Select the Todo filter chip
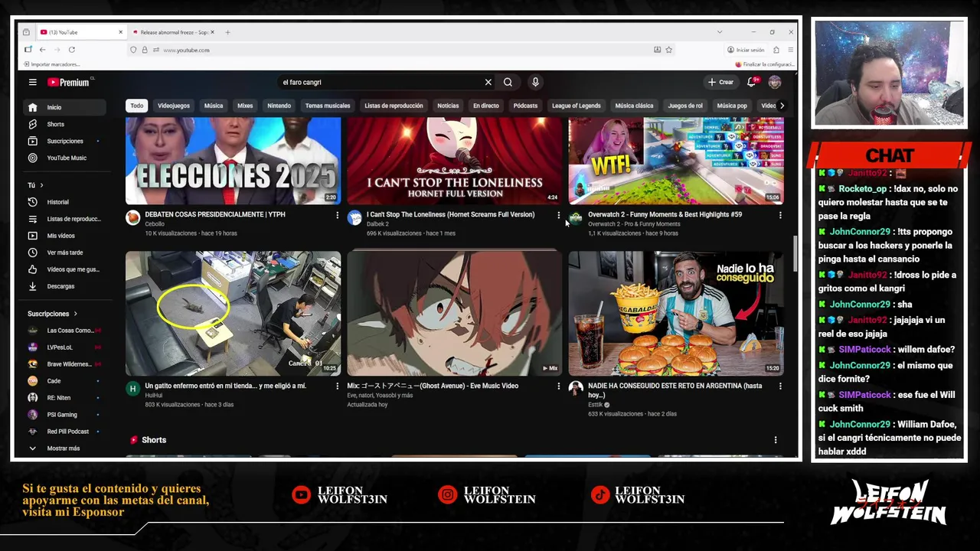The height and width of the screenshot is (551, 980). click(136, 106)
